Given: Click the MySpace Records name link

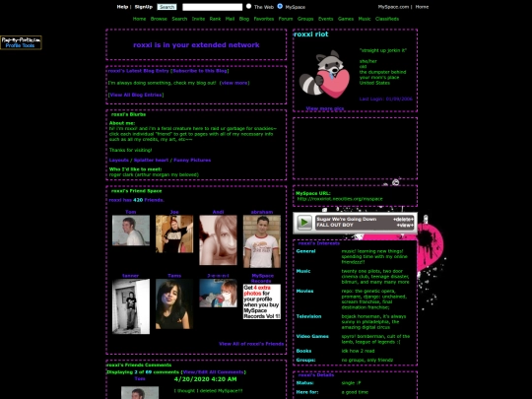Looking at the screenshot, I should click(x=262, y=278).
